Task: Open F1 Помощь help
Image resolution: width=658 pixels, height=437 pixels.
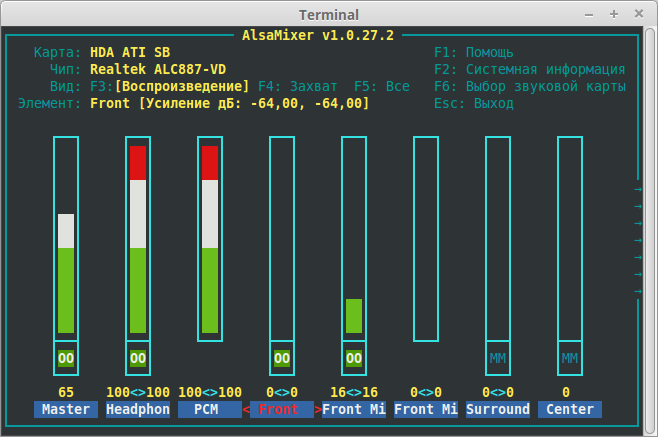Action: pyautogui.click(x=474, y=53)
